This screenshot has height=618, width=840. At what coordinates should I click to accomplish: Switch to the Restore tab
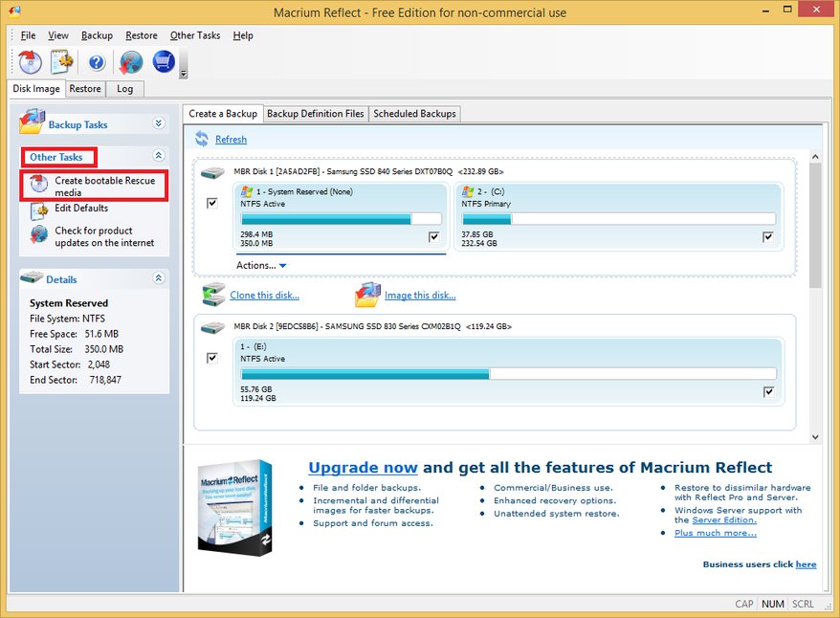(x=85, y=88)
